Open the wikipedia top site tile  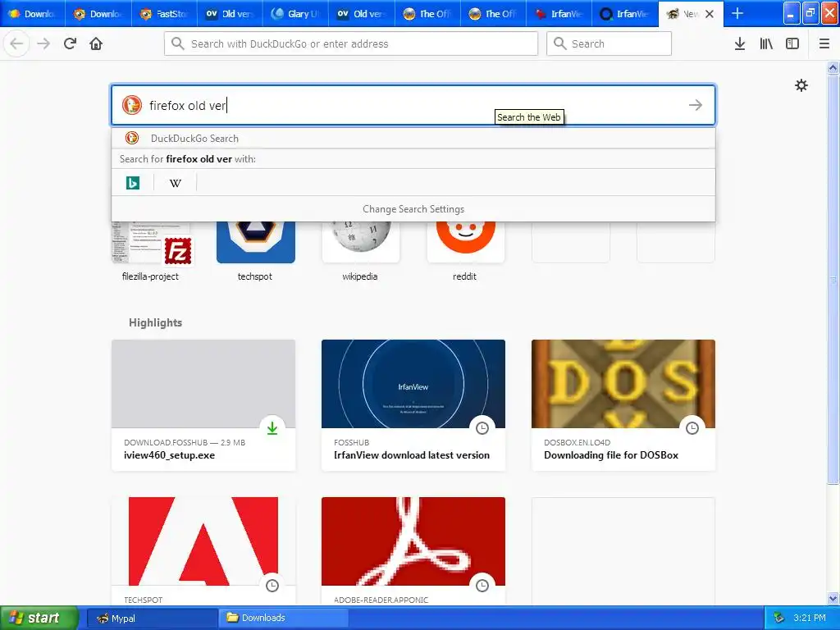(361, 252)
